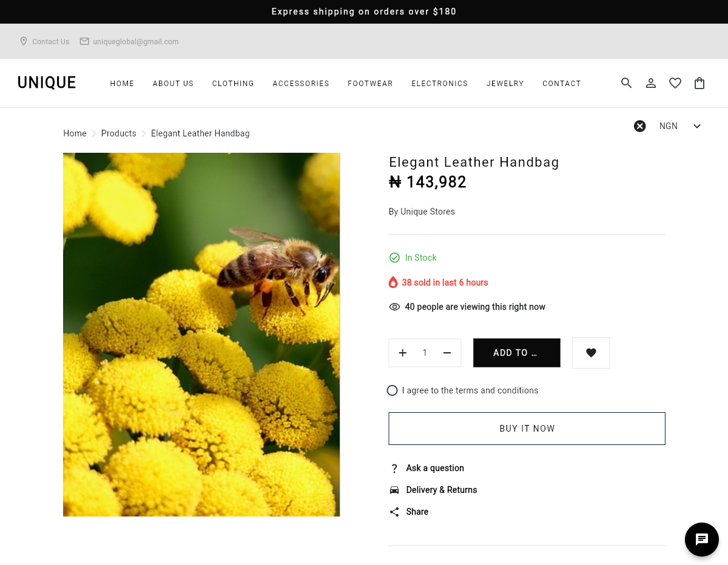Open the Clothing menu

tap(233, 84)
